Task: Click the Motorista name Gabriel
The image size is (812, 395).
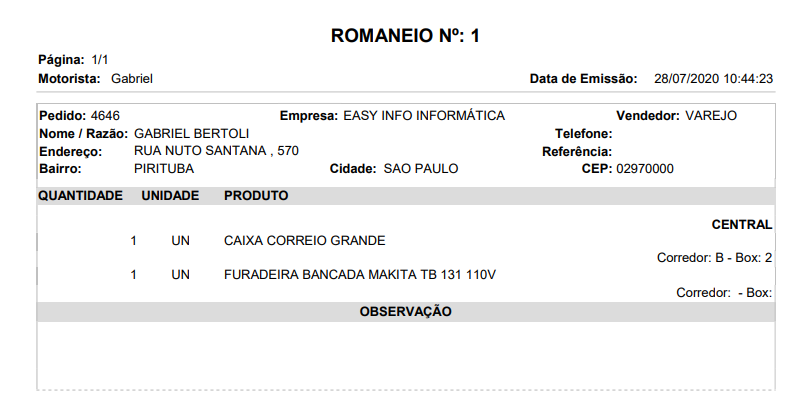Action: click(x=132, y=79)
